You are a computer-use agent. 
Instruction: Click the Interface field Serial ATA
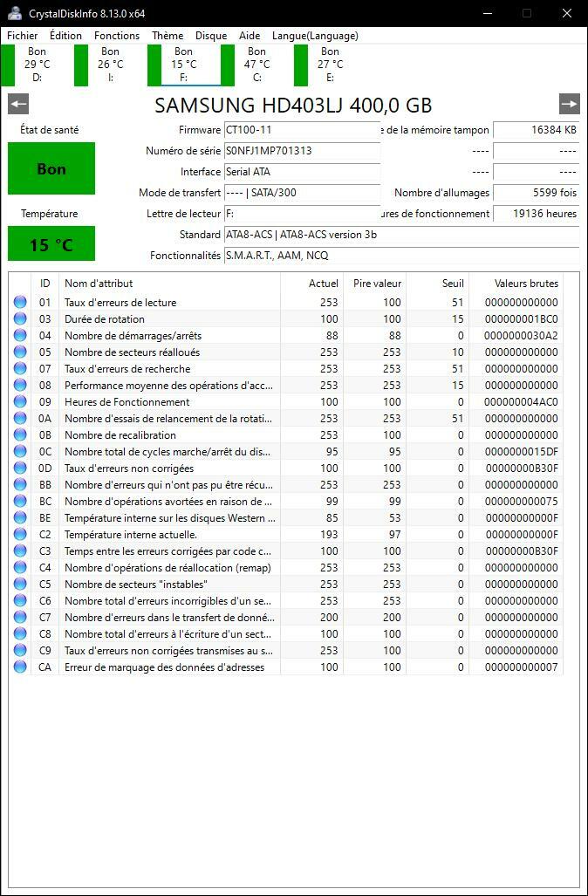coord(302,171)
